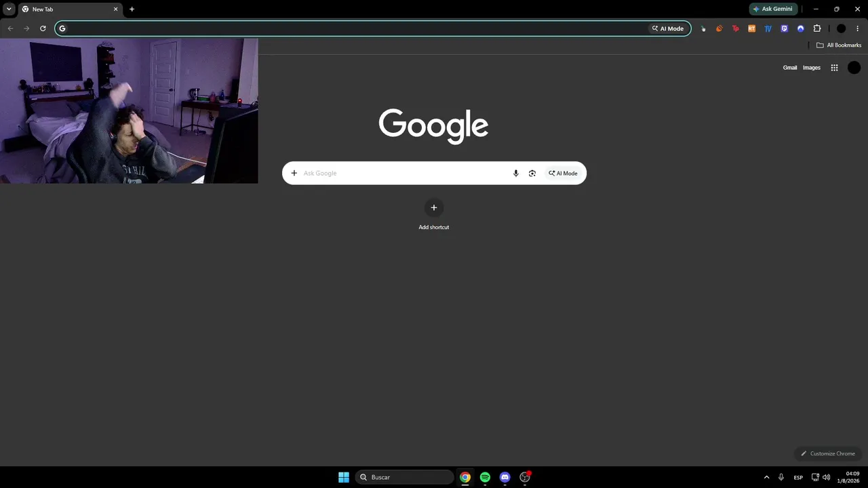Open Discord from the taskbar

pyautogui.click(x=505, y=477)
